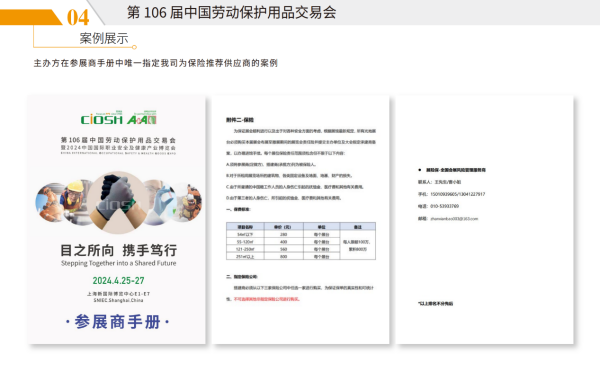Viewport: 600px width, 389px height.
Task: Click the bulleted company name on right page
Action: pyautogui.click(x=456, y=170)
